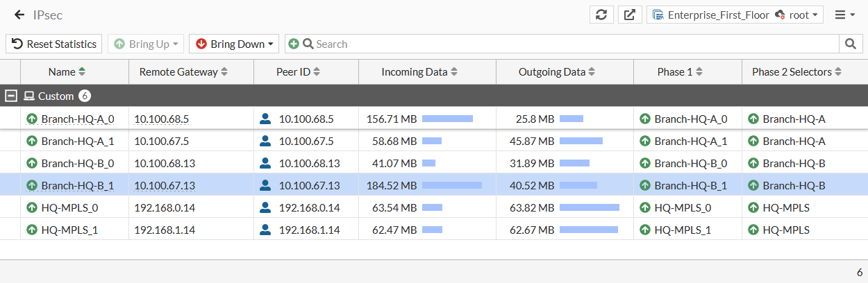The image size is (868, 283).
Task: Click Reset Statistics button
Action: [x=54, y=44]
